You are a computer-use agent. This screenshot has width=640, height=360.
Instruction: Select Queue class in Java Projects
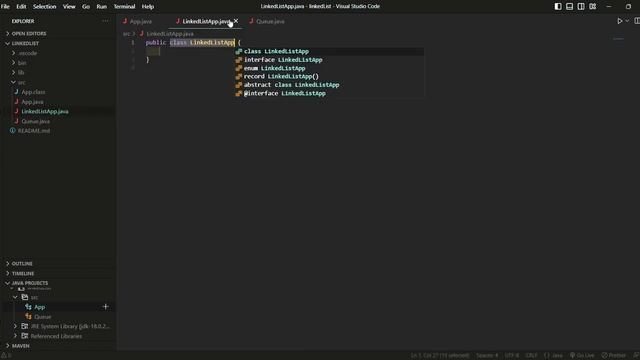click(42, 317)
